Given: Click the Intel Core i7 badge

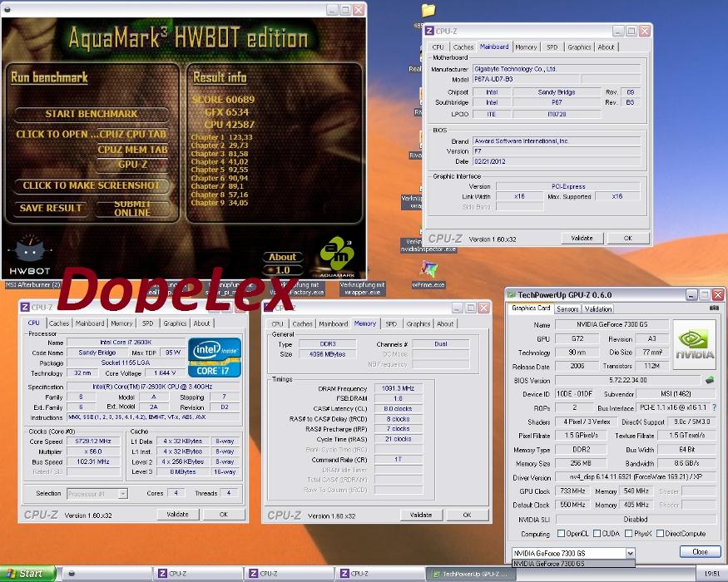Looking at the screenshot, I should point(215,357).
